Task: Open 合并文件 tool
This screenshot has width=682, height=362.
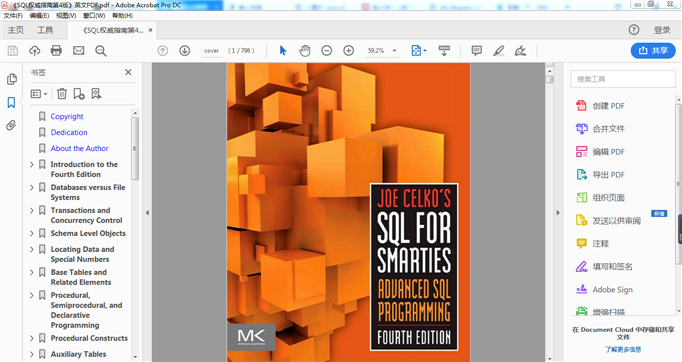Action: pos(600,129)
